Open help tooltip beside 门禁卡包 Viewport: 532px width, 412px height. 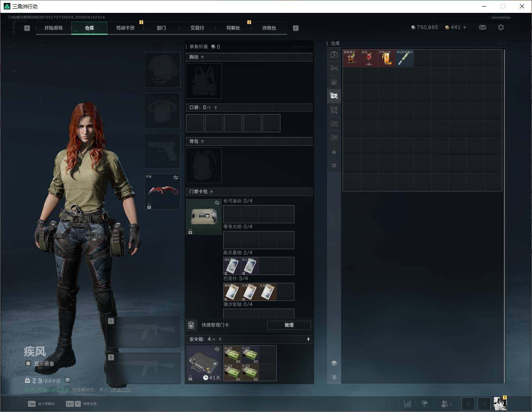(x=212, y=192)
